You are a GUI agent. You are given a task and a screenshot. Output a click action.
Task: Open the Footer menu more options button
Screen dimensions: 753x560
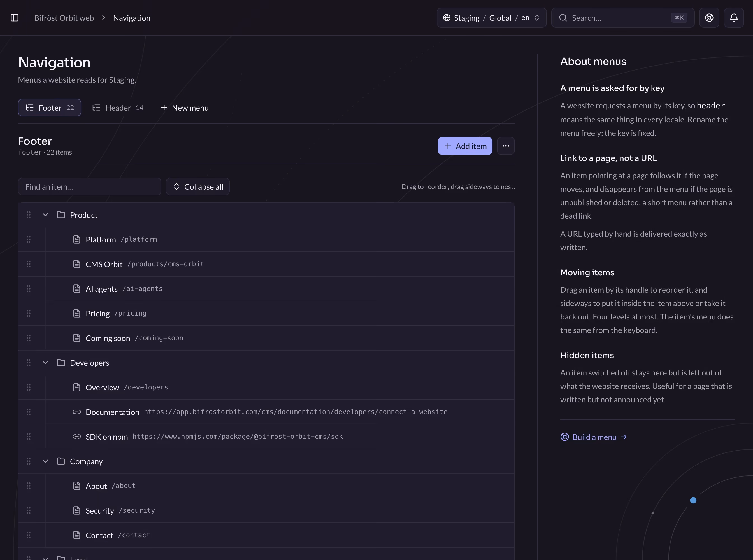tap(506, 146)
